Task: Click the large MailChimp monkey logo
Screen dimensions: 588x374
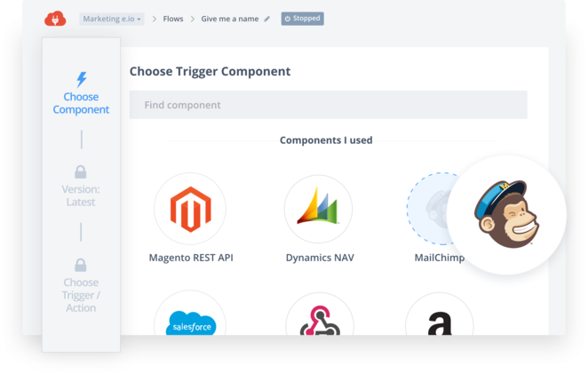Action: coord(506,215)
